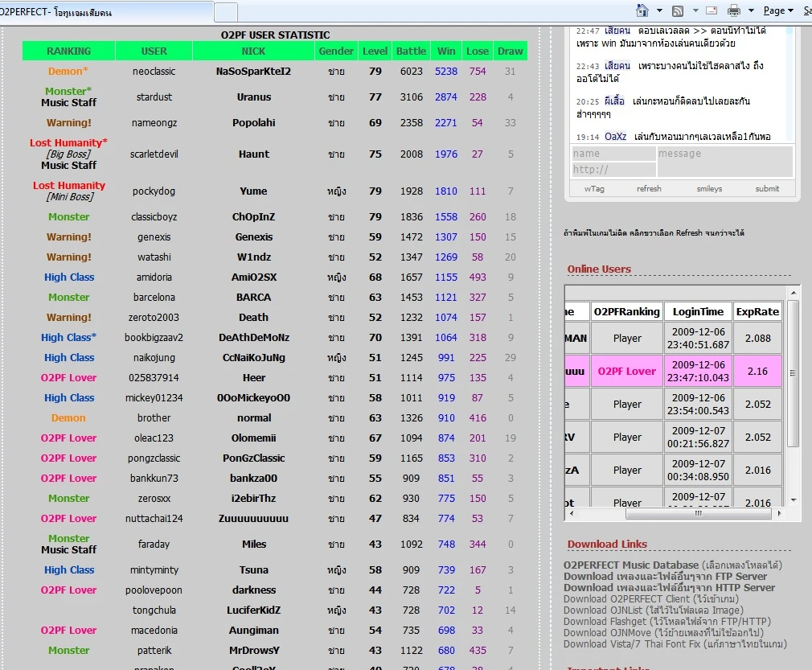Click the highlighted O2PF Lover online-user cell
This screenshot has height=670, width=812.
[x=626, y=371]
